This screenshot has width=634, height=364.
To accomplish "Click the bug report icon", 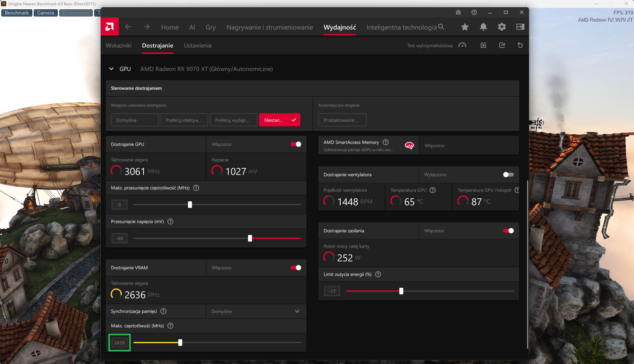I will (x=458, y=12).
